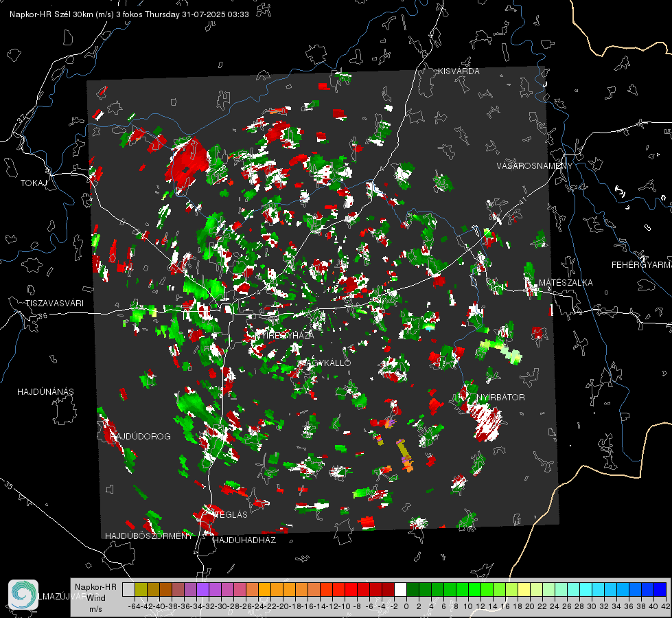This screenshot has width=672, height=618.
Task: Select the HAJDÚDOROG city label
Action: pos(140,437)
